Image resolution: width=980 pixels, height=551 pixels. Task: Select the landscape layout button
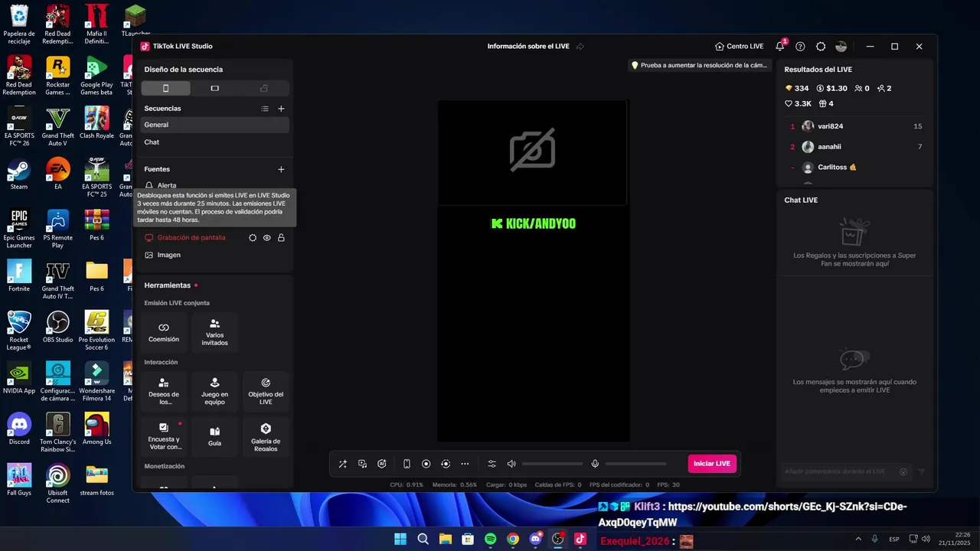[x=214, y=88]
